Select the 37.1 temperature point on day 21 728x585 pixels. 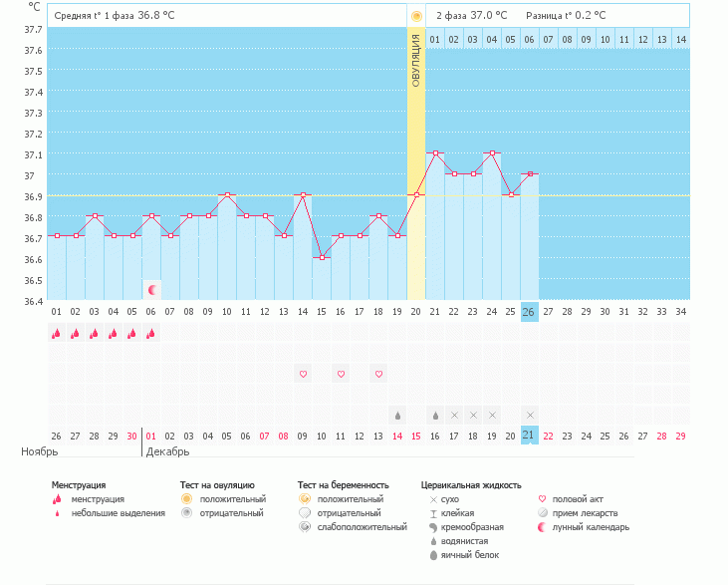tap(435, 153)
